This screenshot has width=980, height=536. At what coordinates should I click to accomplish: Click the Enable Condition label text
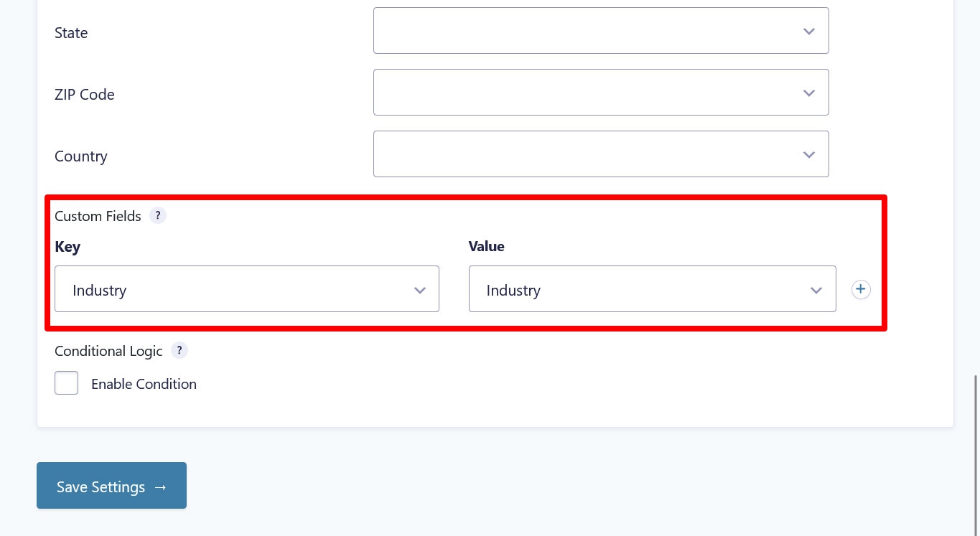(144, 384)
